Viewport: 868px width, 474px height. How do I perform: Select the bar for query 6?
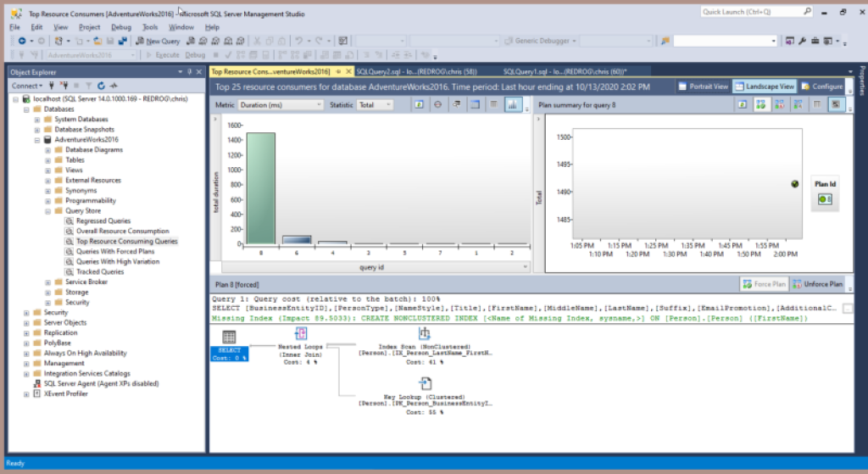pyautogui.click(x=297, y=240)
